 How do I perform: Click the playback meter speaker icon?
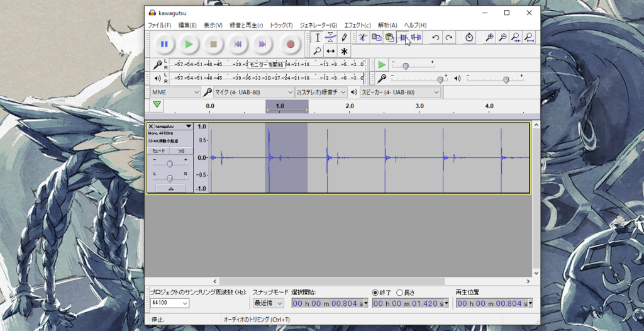click(x=157, y=78)
